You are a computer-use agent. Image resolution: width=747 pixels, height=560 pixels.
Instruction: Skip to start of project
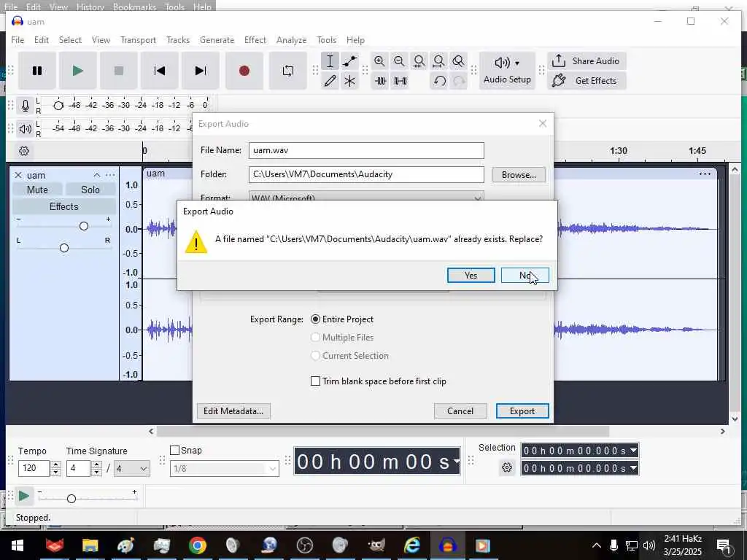tap(160, 71)
